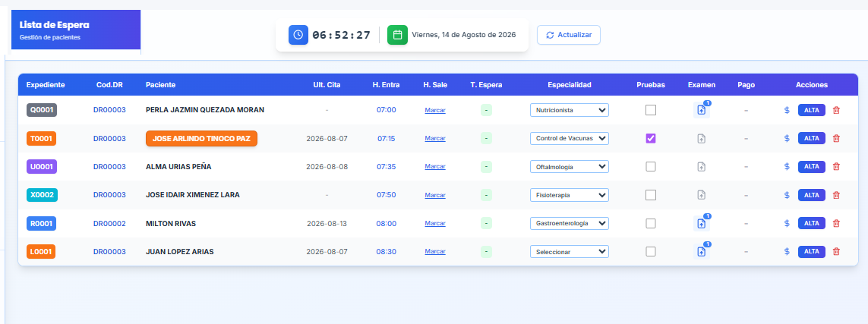Click ALTA for patient R0001
This screenshot has width=868, height=324.
pos(812,223)
